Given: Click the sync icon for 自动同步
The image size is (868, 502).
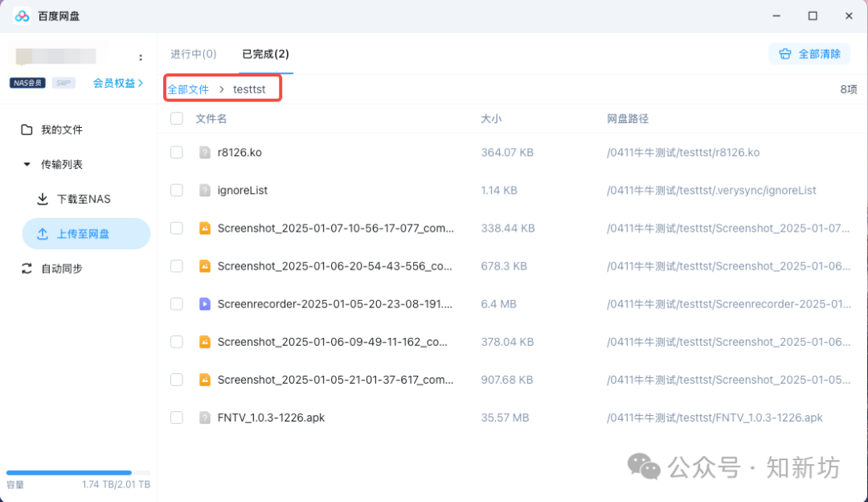Looking at the screenshot, I should tap(27, 269).
